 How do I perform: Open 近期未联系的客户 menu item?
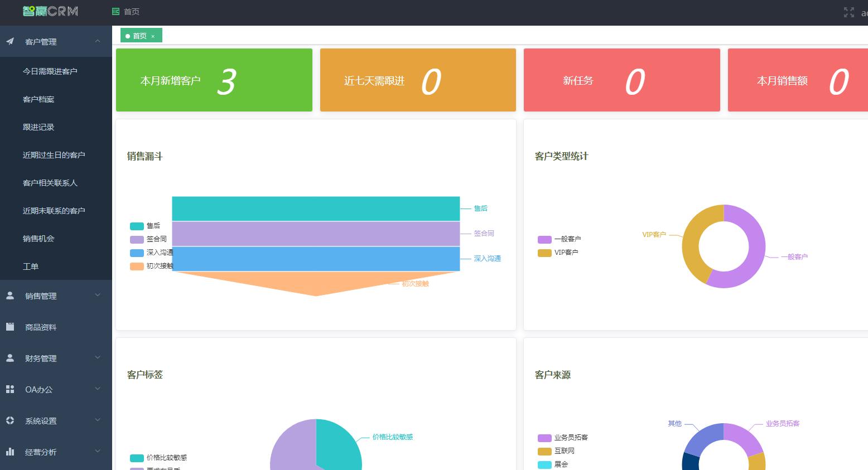point(56,211)
